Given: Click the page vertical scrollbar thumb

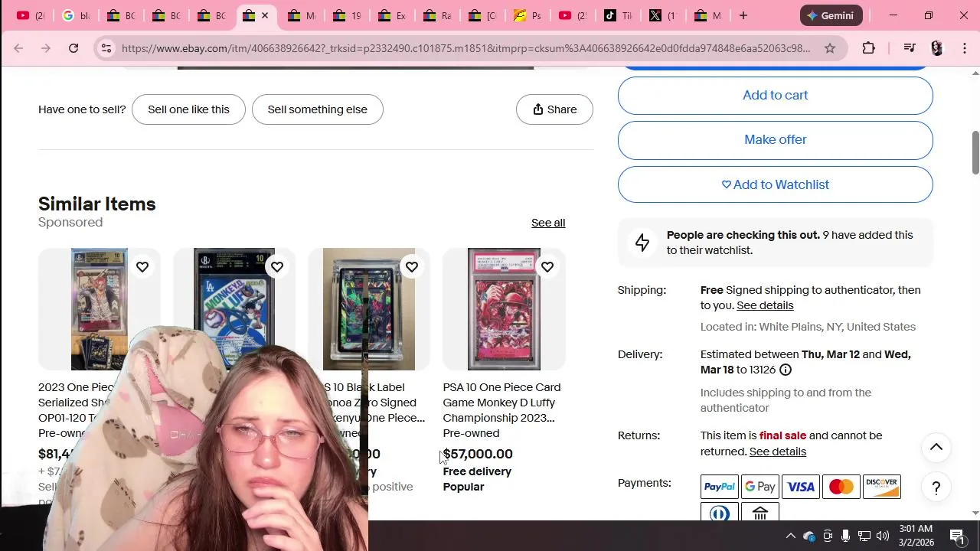Looking at the screenshot, I should (x=975, y=152).
